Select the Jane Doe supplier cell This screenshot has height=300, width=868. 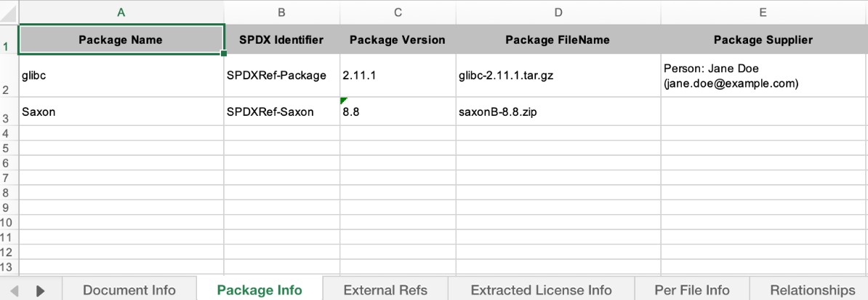[763, 76]
